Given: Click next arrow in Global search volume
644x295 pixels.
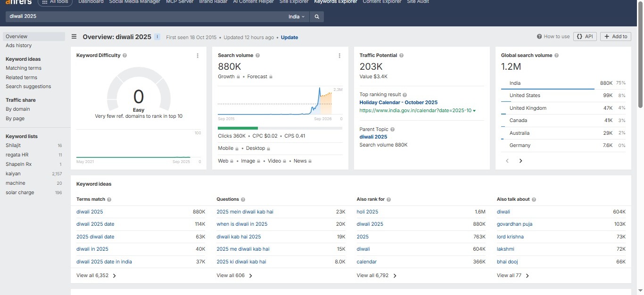Looking at the screenshot, I should pos(520,161).
